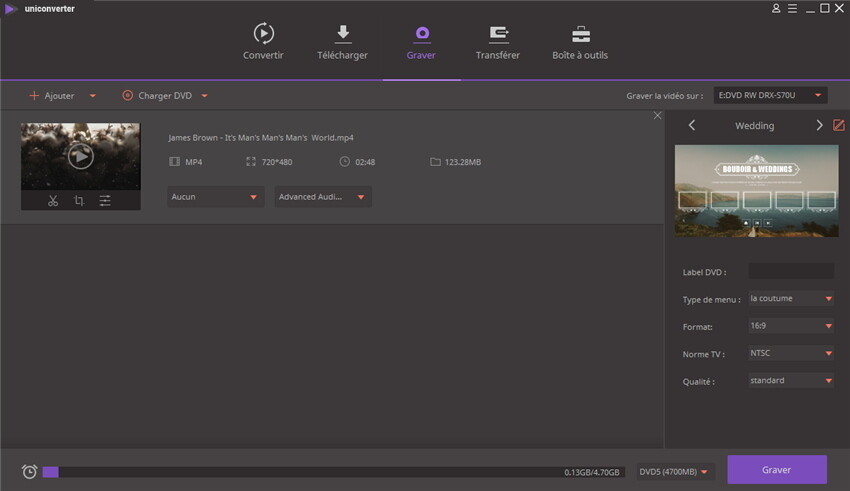Open the Advanced Audio track dropdown

tap(323, 197)
